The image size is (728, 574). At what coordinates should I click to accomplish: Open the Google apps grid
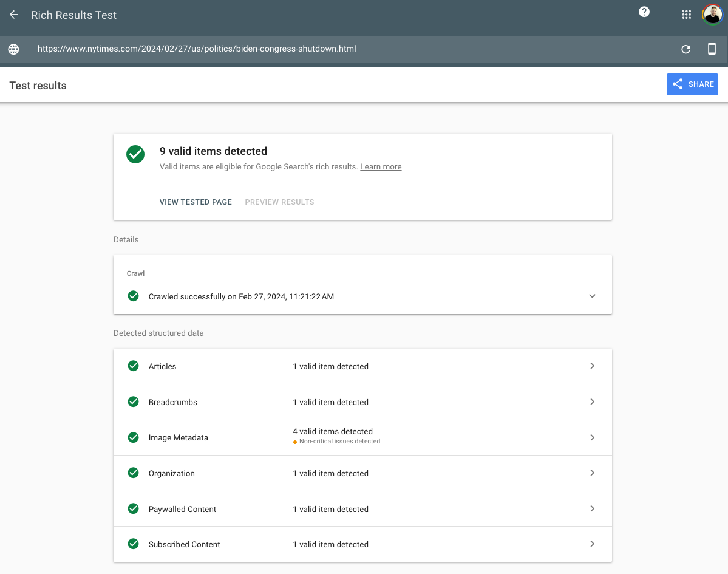(x=686, y=14)
